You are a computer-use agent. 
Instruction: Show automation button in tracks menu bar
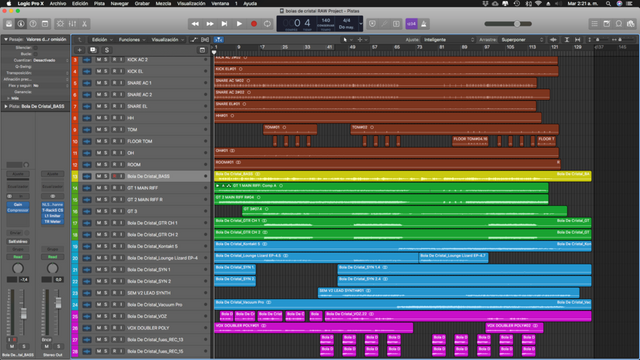pos(194,40)
